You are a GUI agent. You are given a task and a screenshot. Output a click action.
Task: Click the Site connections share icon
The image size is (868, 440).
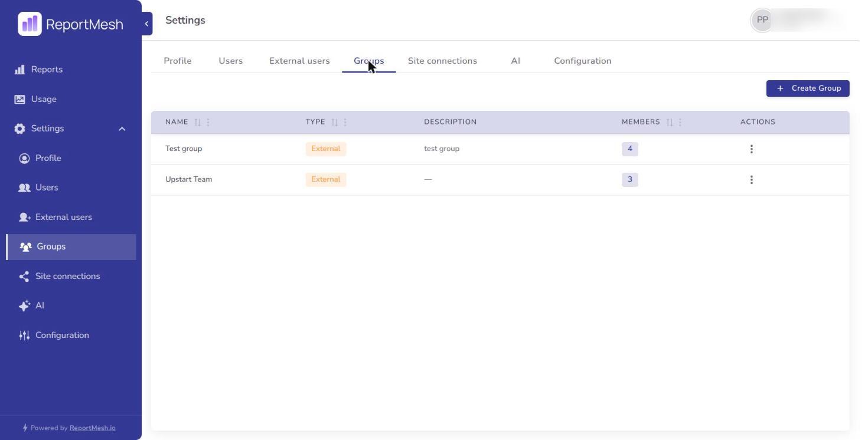24,276
